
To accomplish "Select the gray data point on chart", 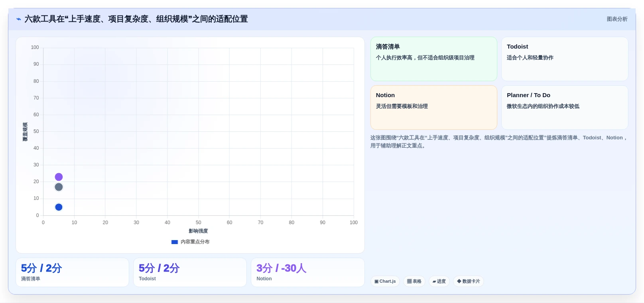I will (x=59, y=187).
